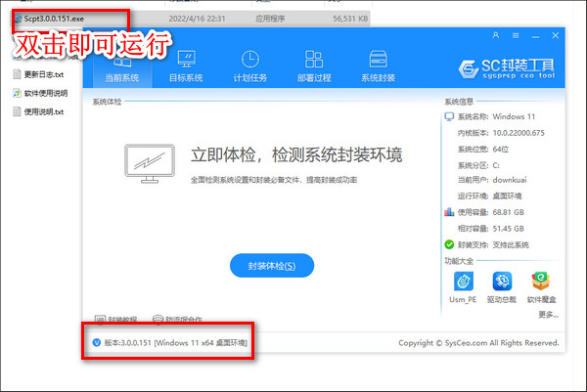Switch to the 目标系统 tab
This screenshot has width=587, height=392.
[186, 67]
